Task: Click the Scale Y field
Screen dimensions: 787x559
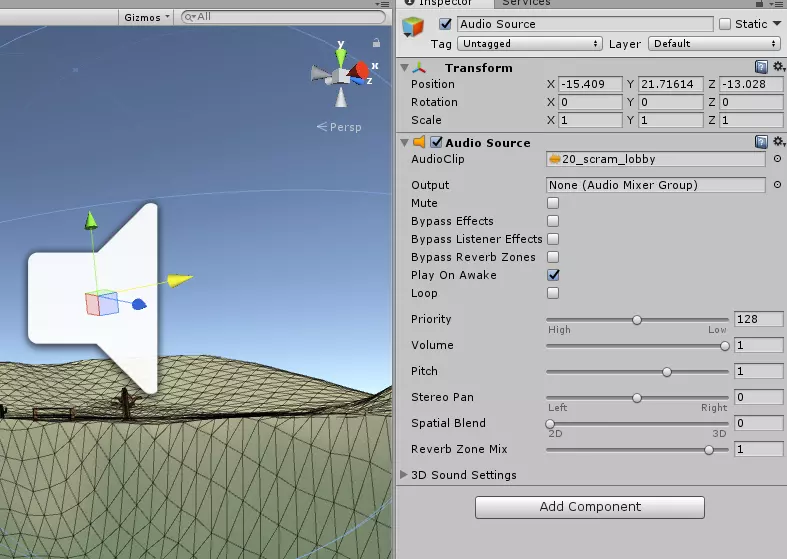Action: click(x=671, y=120)
